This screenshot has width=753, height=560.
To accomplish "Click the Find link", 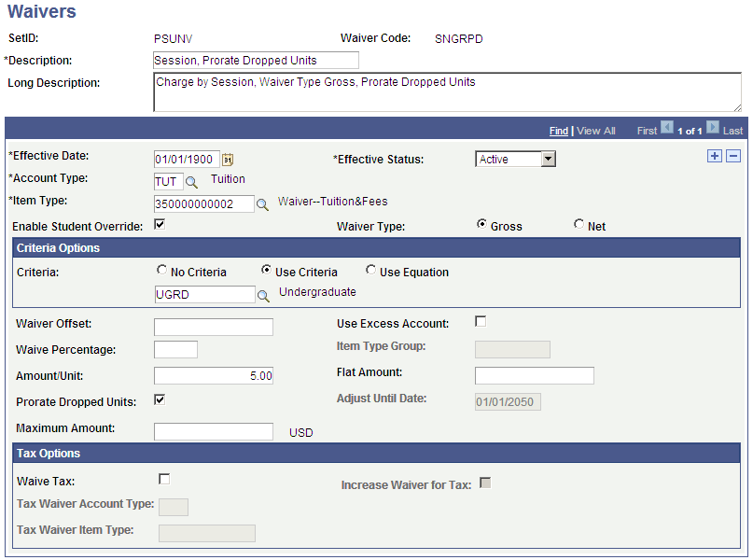I will pos(558,130).
